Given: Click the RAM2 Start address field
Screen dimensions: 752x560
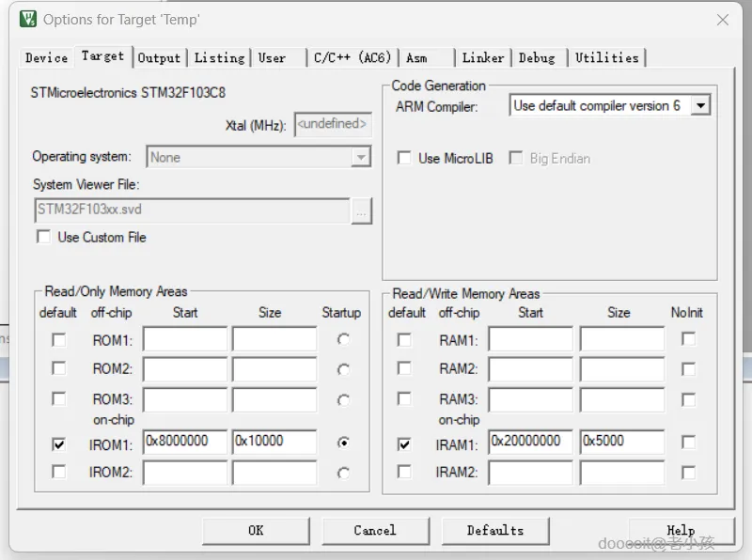Looking at the screenshot, I should point(531,368).
